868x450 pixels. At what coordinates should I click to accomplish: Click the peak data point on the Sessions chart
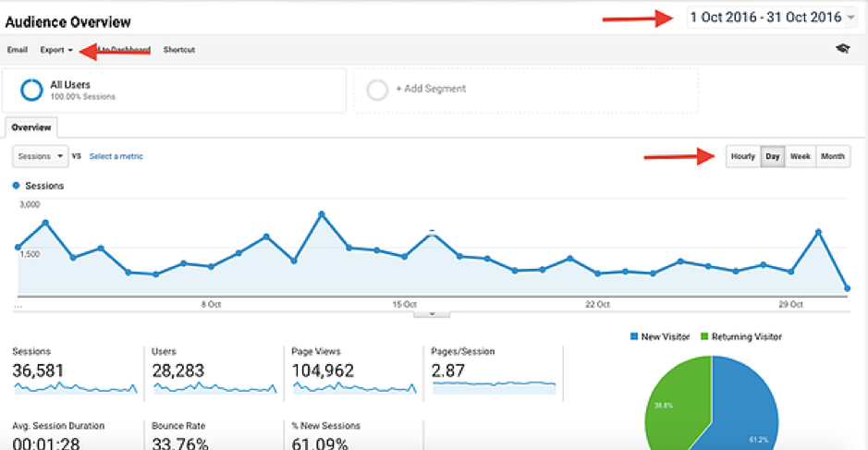322,213
